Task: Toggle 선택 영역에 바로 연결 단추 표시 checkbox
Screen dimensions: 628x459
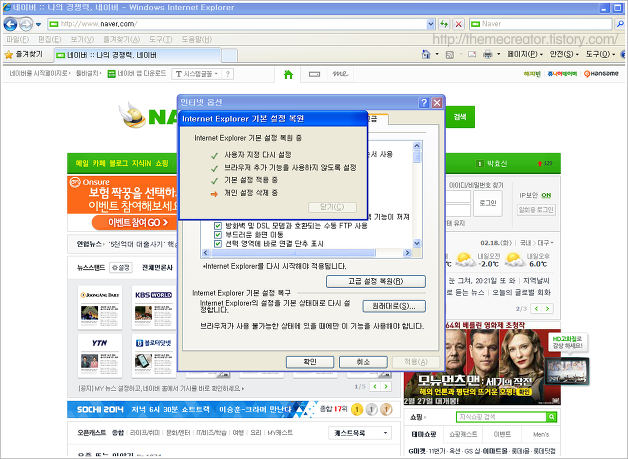Action: pos(218,244)
